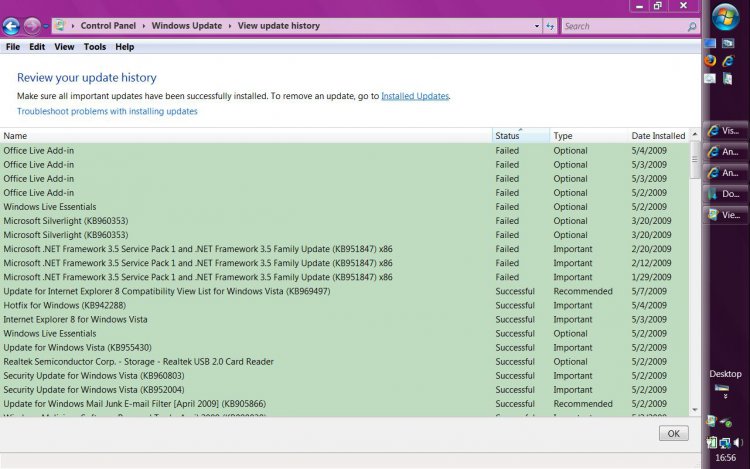
Task: Select failed Windows Live Essentials row
Action: 344,207
